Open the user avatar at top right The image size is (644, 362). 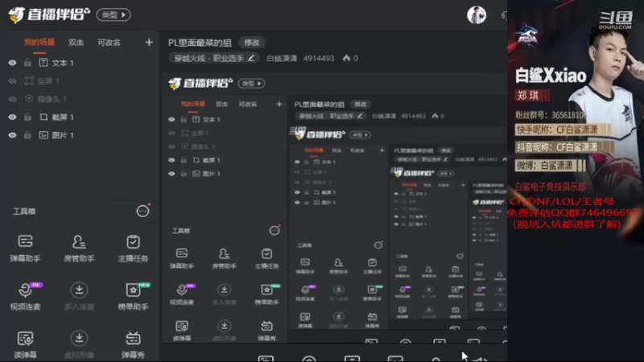click(x=477, y=15)
